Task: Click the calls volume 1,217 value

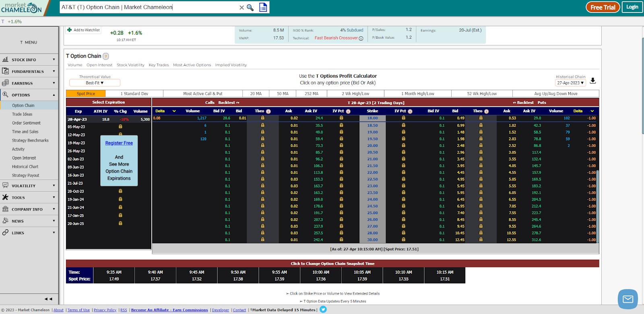Action: point(202,118)
